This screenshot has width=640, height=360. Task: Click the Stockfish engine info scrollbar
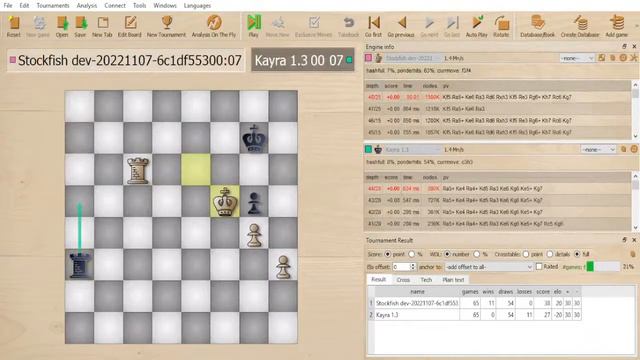(635, 110)
